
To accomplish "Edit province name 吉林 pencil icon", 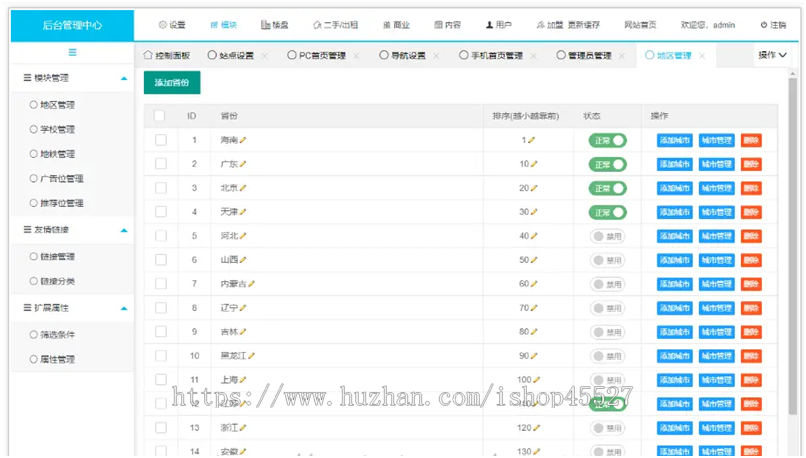I will tap(243, 332).
